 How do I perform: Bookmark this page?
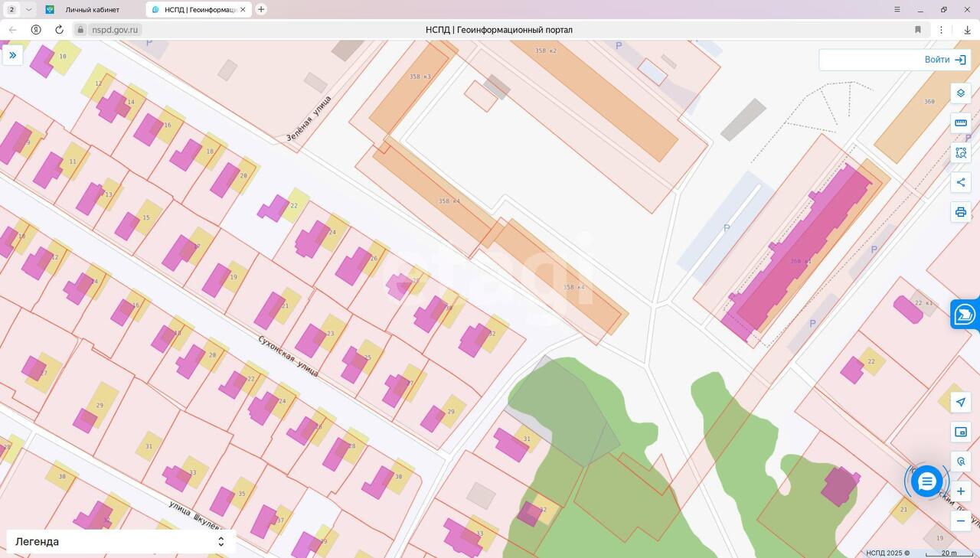(x=918, y=30)
